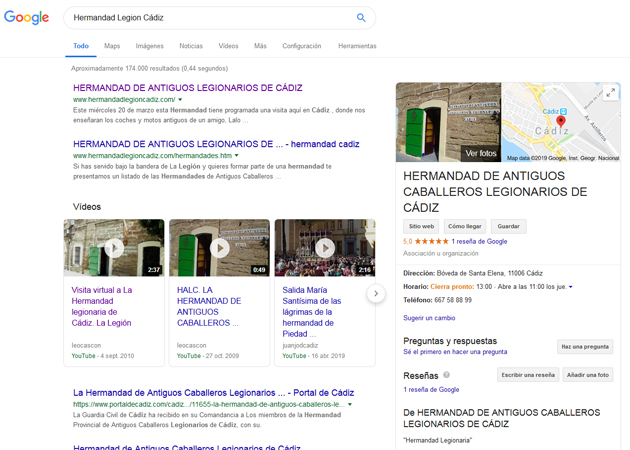The width and height of the screenshot is (630, 450).
Task: Click the juanjodcadiz uploader name
Action: (300, 345)
